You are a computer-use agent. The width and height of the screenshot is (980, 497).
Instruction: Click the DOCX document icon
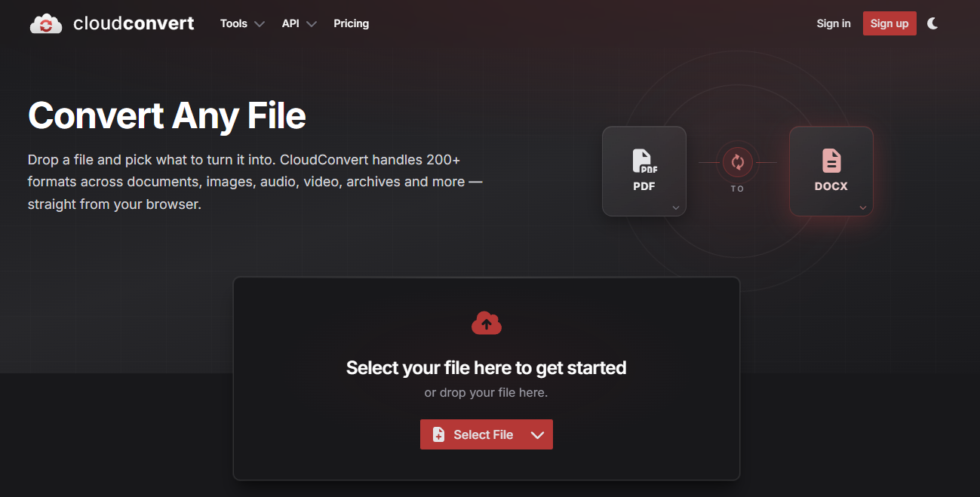[831, 161]
